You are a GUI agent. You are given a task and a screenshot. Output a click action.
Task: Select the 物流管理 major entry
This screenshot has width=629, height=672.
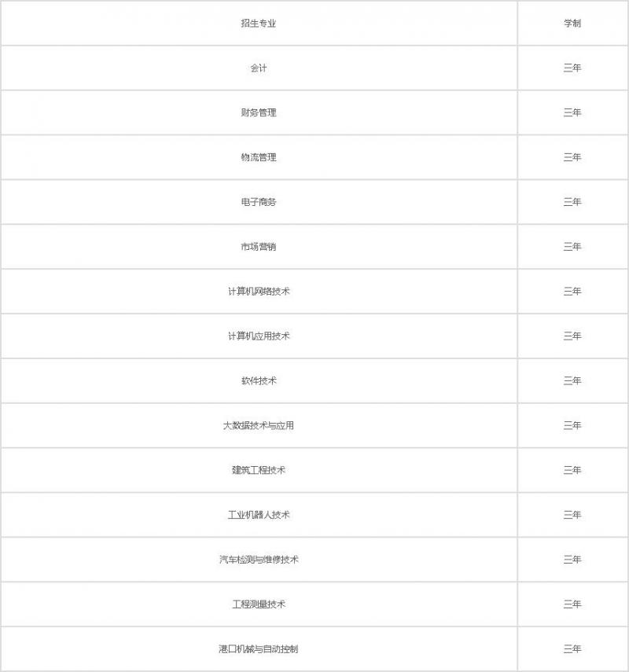click(259, 158)
